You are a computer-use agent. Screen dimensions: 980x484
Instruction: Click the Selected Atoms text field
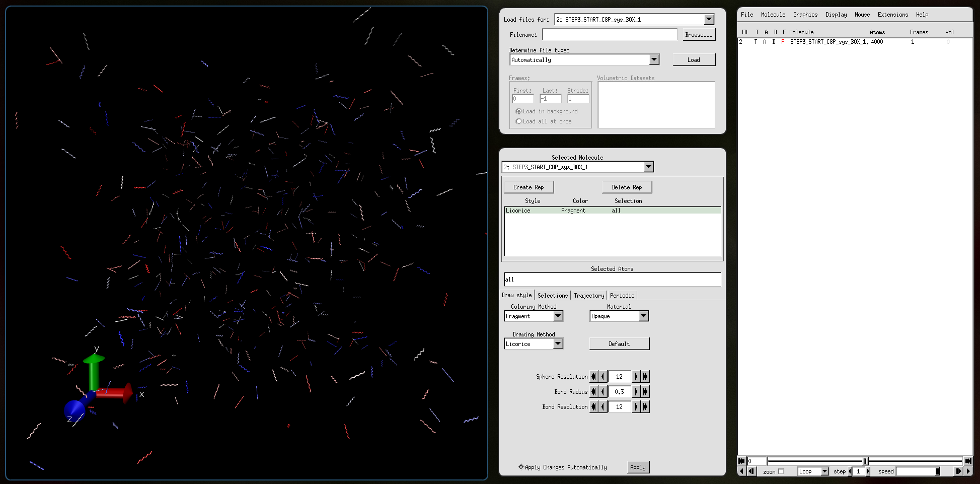pyautogui.click(x=612, y=280)
